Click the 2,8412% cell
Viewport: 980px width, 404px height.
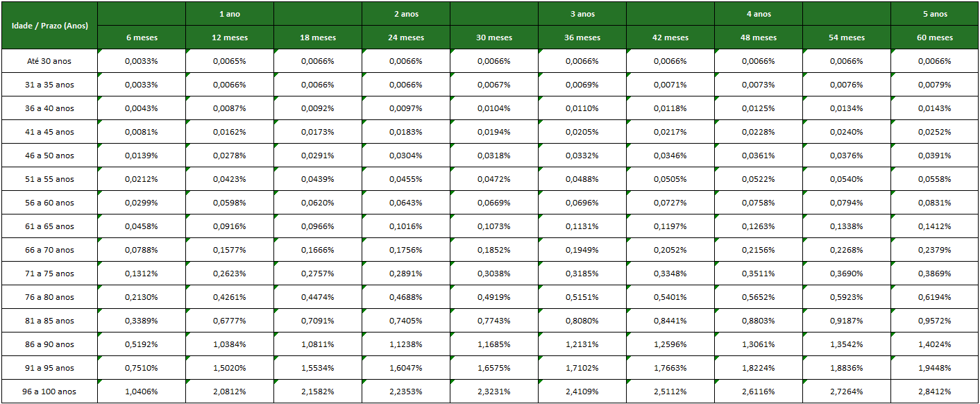935,392
